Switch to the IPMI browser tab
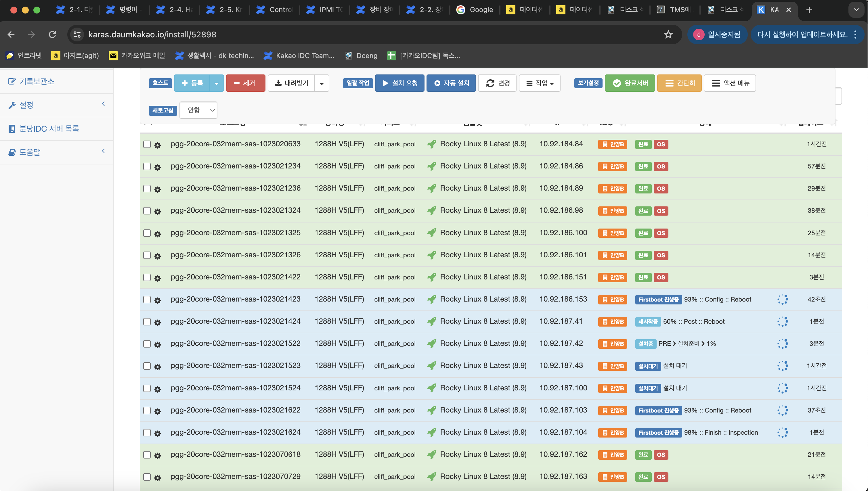 (324, 10)
